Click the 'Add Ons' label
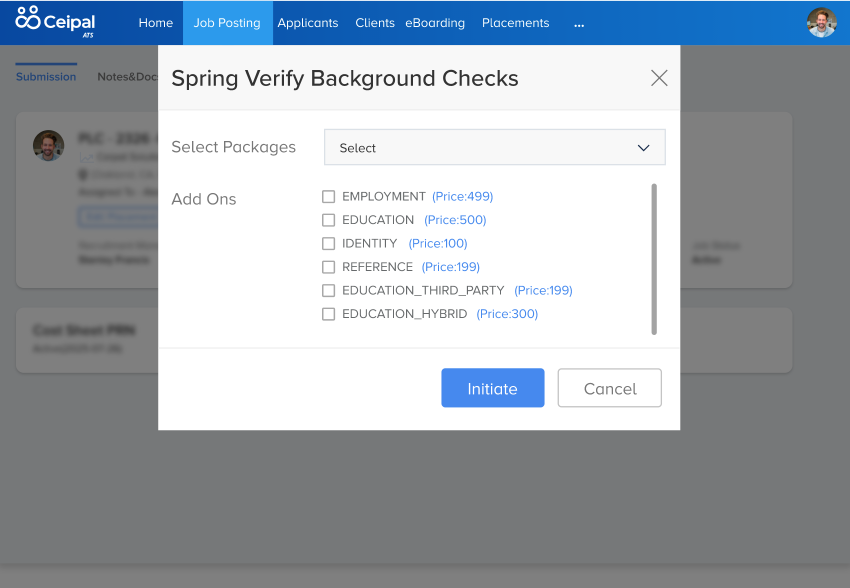This screenshot has width=850, height=588. 204,199
